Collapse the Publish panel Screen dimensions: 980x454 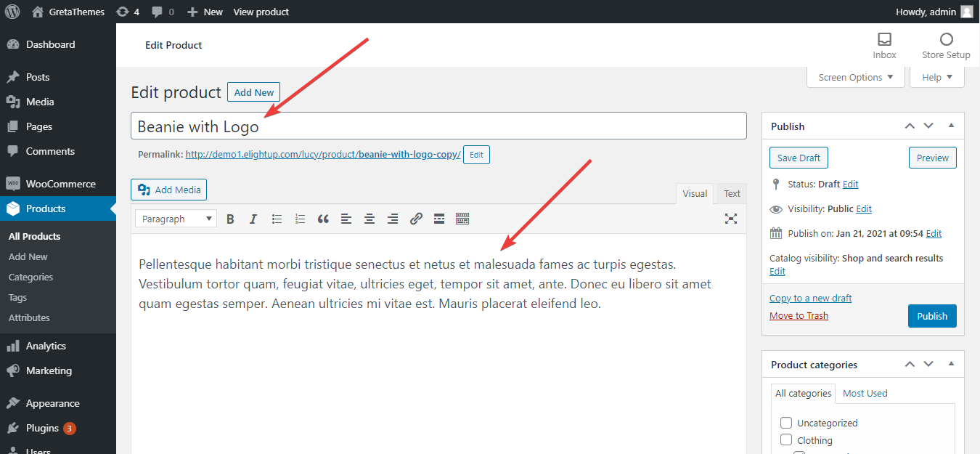click(951, 125)
